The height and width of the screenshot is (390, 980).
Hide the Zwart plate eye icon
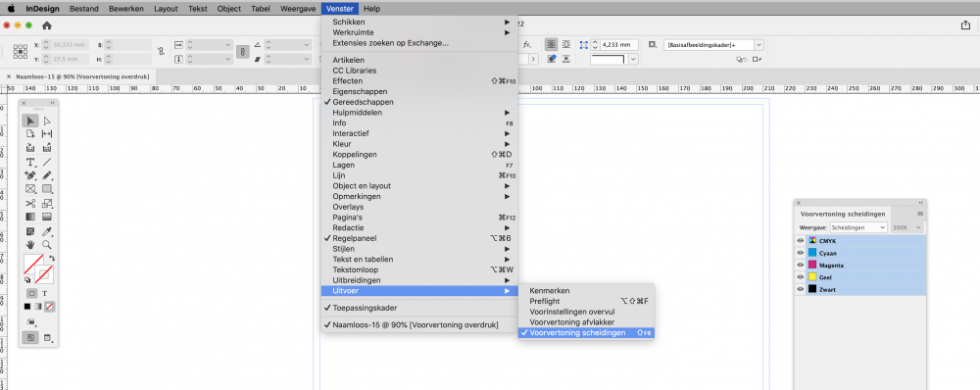point(800,289)
